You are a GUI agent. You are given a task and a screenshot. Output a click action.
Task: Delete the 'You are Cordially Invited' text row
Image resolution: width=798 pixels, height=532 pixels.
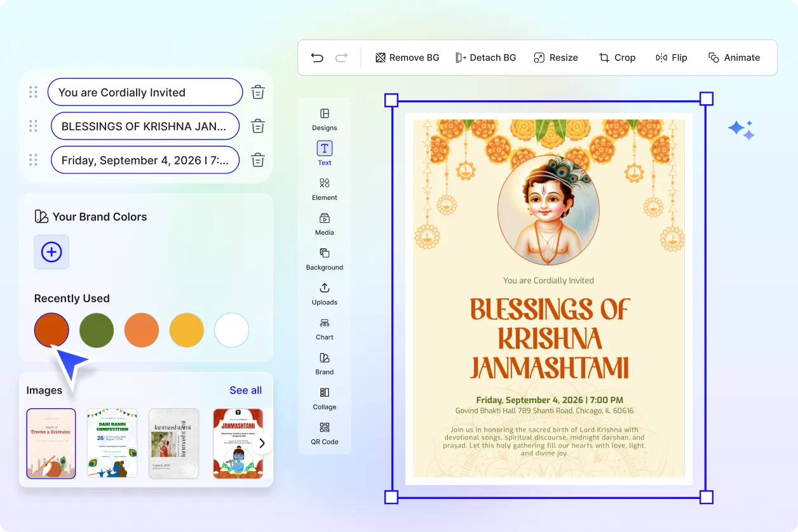257,93
